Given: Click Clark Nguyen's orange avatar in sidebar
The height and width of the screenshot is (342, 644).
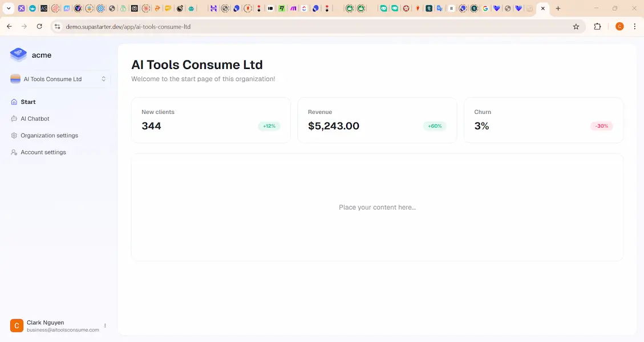Looking at the screenshot, I should 17,325.
